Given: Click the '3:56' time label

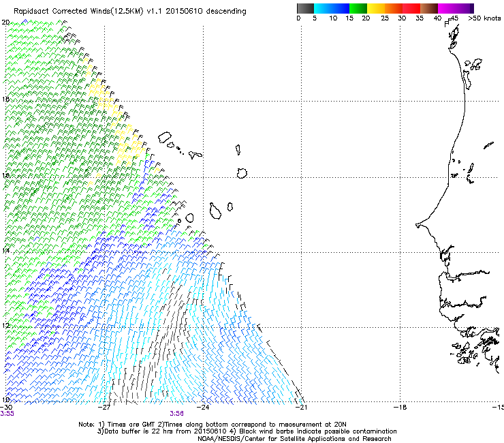Looking at the screenshot, I should [177, 414].
